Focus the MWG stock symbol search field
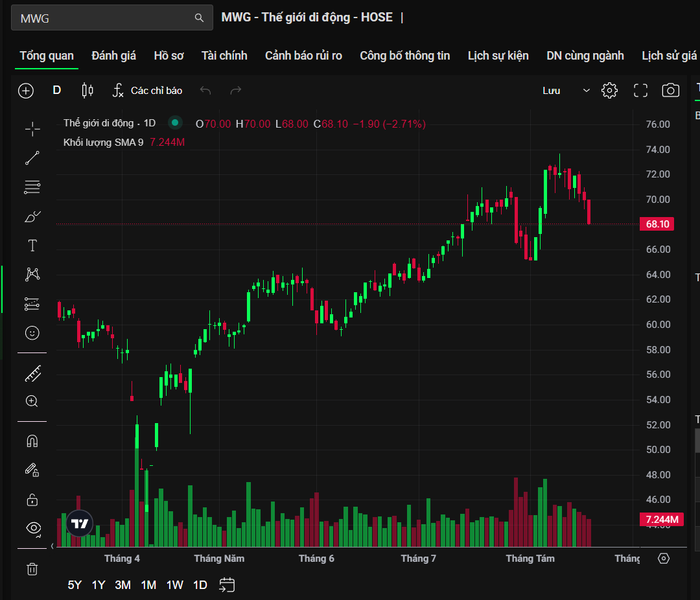 [111, 18]
